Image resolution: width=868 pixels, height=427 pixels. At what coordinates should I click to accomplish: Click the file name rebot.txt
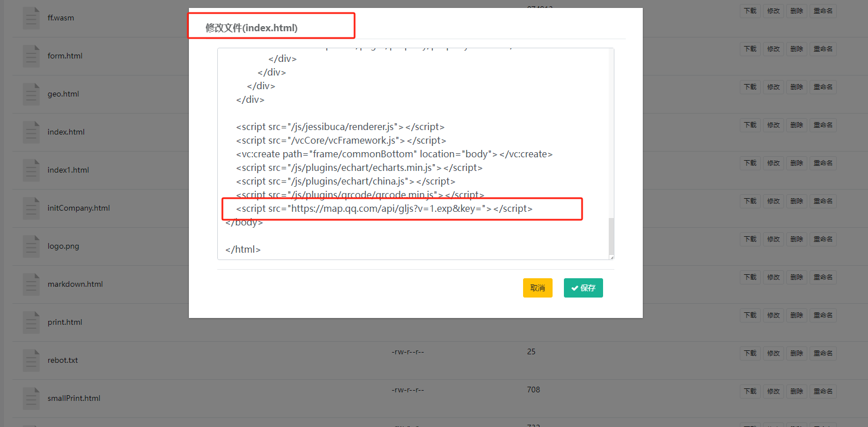63,360
